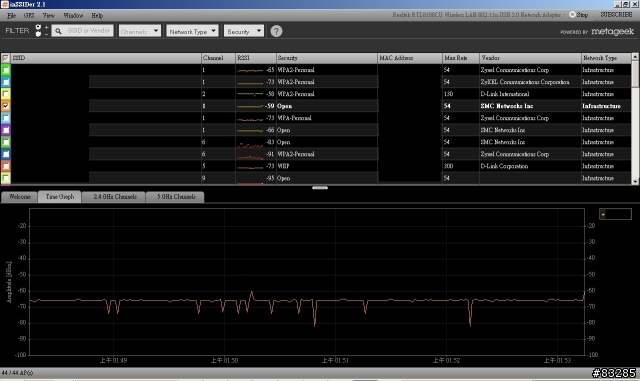Click the network list down scroll arrow
The height and width of the screenshot is (381, 640).
pos(635,181)
